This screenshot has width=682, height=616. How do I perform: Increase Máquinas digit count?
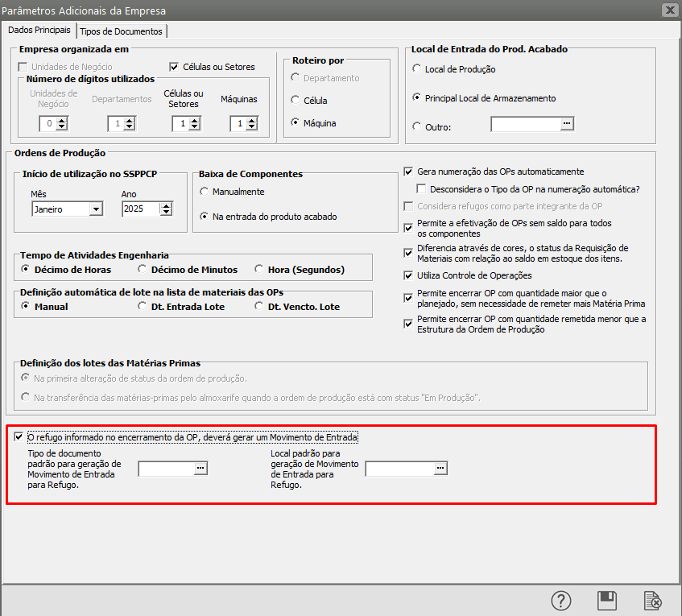point(253,120)
